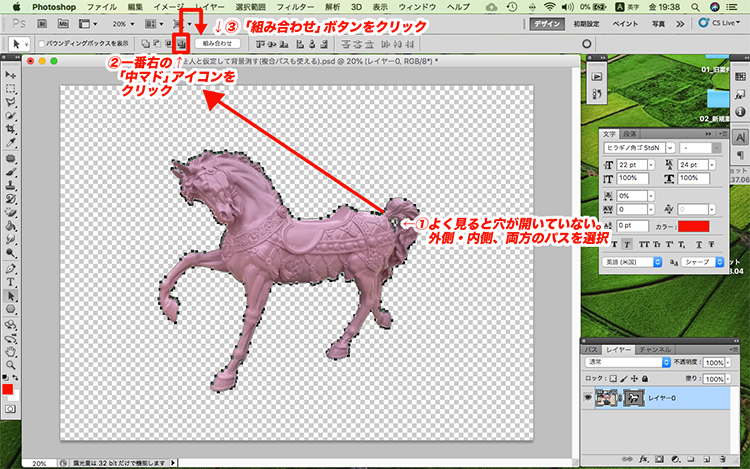Select the 写真 workspace

[659, 24]
